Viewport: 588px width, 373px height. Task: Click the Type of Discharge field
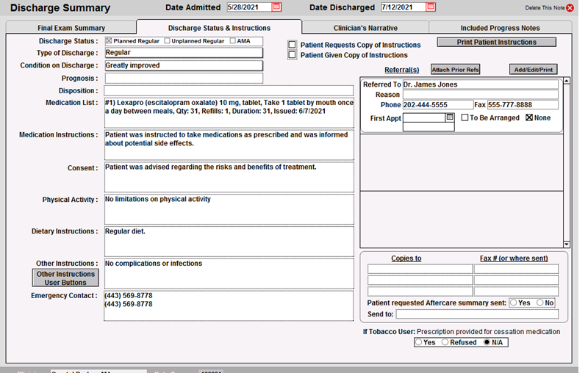pyautogui.click(x=184, y=53)
